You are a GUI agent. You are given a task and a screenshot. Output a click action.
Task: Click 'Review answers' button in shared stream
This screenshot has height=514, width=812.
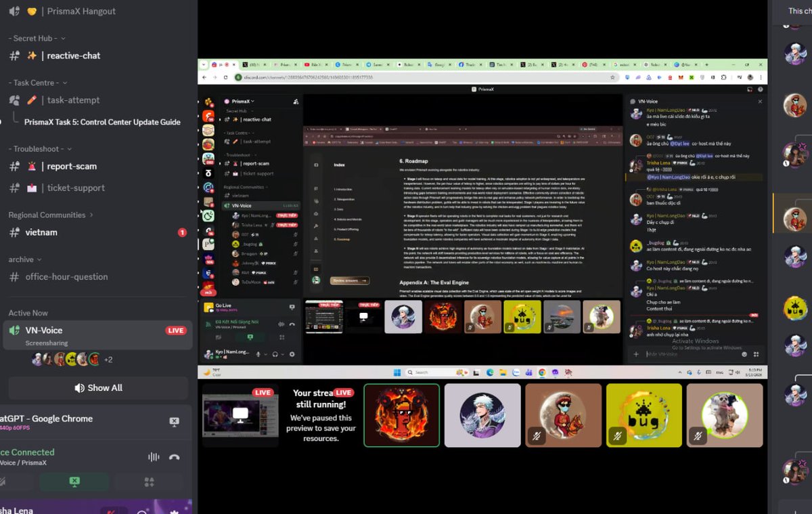click(350, 280)
